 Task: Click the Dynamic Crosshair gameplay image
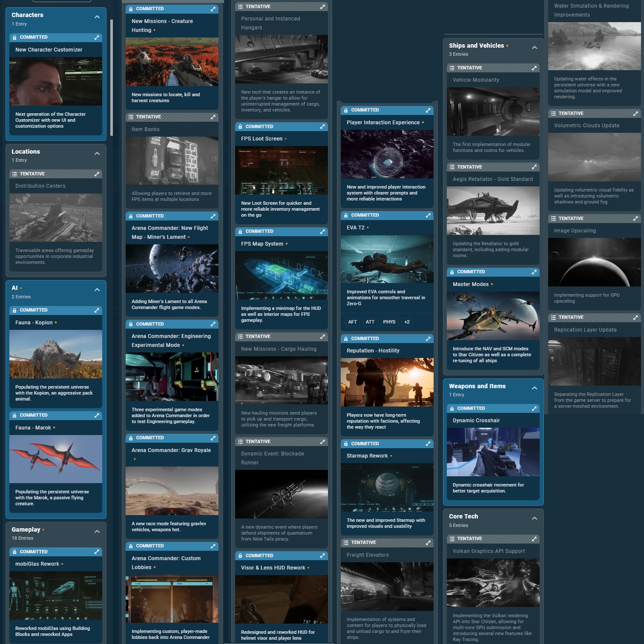493,452
